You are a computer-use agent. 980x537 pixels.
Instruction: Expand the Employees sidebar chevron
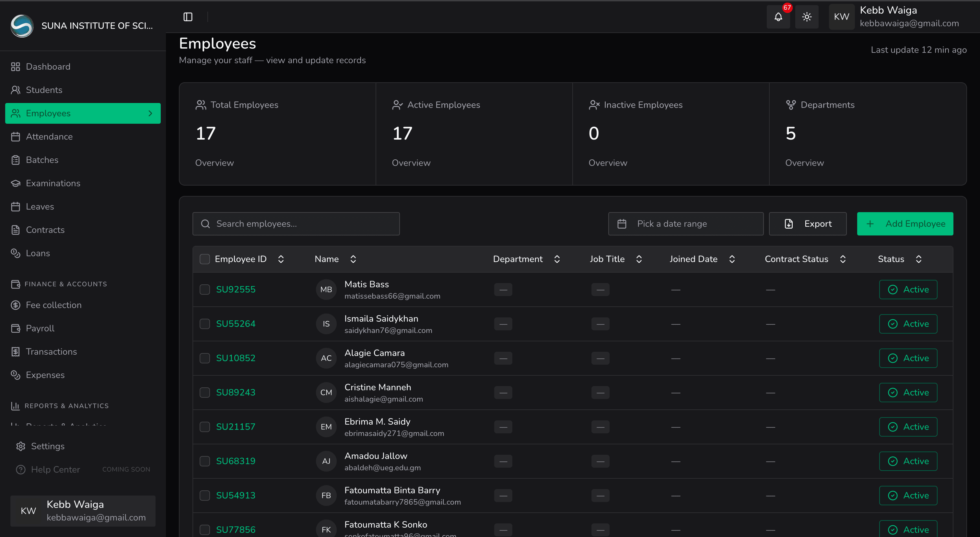click(150, 113)
